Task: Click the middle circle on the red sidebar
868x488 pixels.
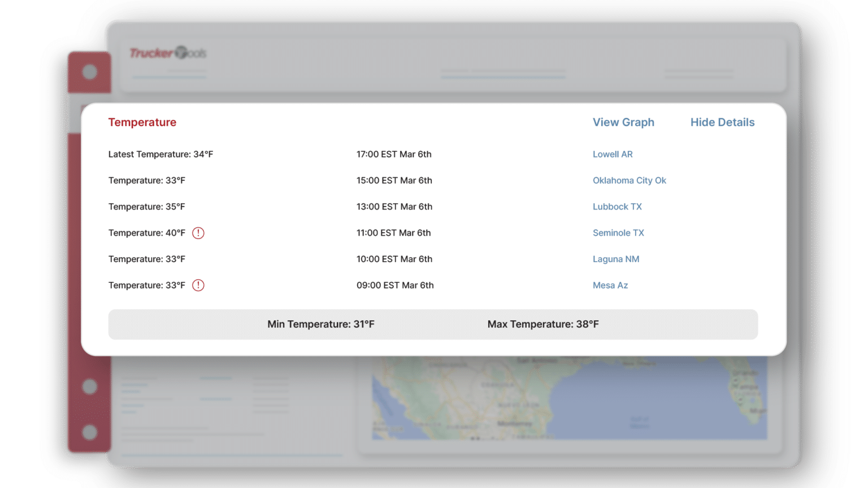Action: (90, 386)
